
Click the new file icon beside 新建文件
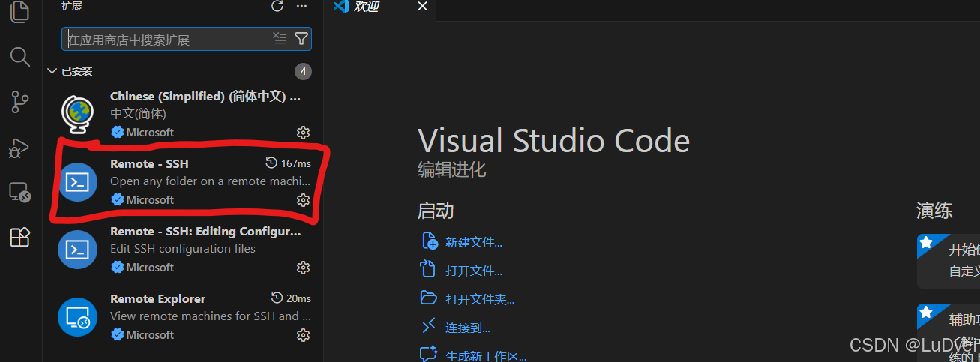pos(429,241)
